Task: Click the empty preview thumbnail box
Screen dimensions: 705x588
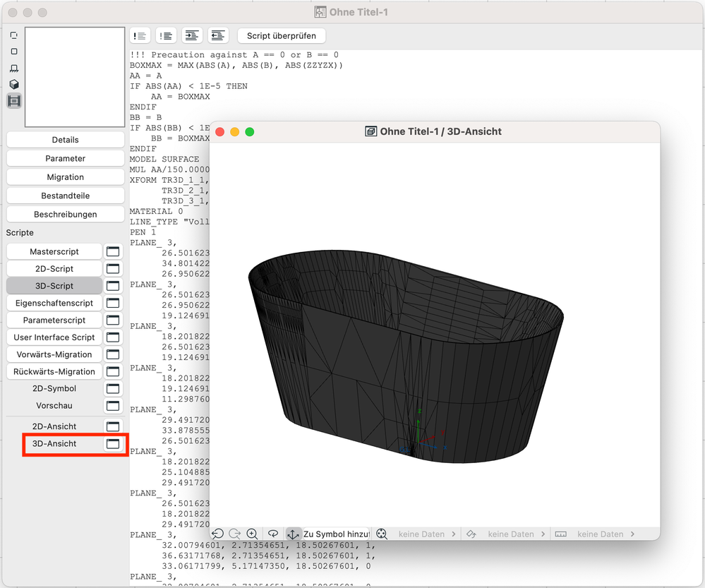Action: (x=65, y=77)
